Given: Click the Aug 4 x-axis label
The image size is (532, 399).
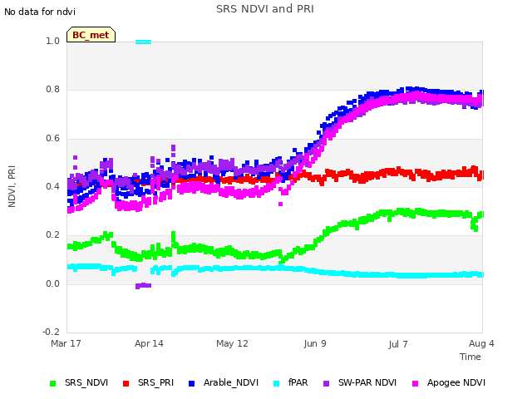Looking at the screenshot, I should (x=481, y=343).
